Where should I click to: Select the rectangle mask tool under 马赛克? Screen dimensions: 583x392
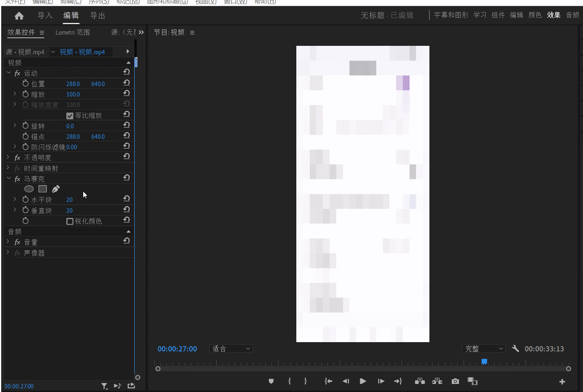(x=43, y=189)
